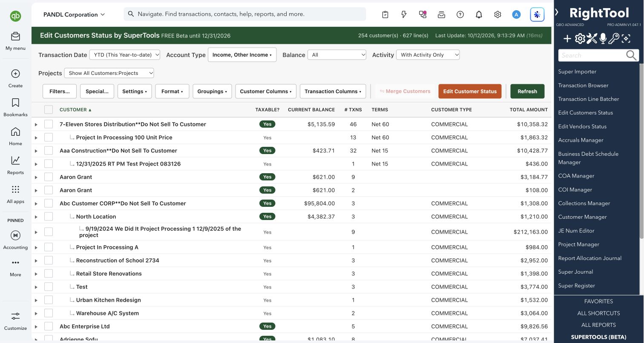The height and width of the screenshot is (343, 644).
Task: Click the clipboard tasks icon in header
Action: point(385,14)
